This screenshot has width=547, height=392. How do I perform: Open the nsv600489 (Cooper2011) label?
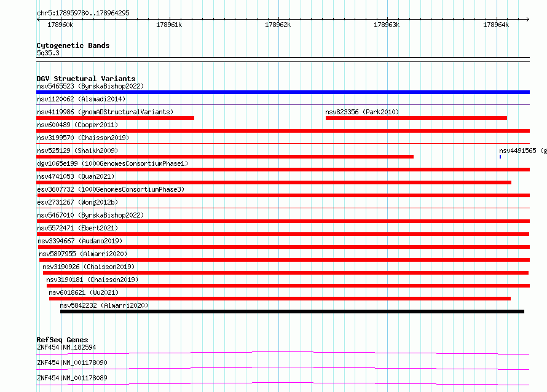[x=77, y=125]
